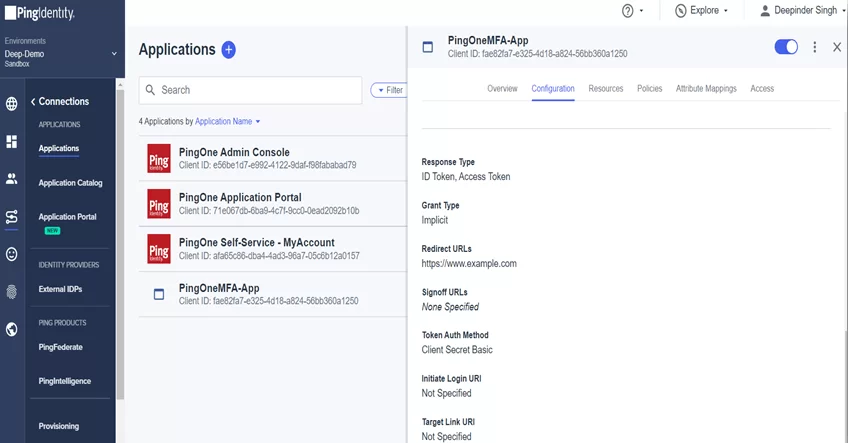The image size is (848, 443).
Task: Open the three-dot menu for PingOneMFA-App
Action: click(x=814, y=47)
